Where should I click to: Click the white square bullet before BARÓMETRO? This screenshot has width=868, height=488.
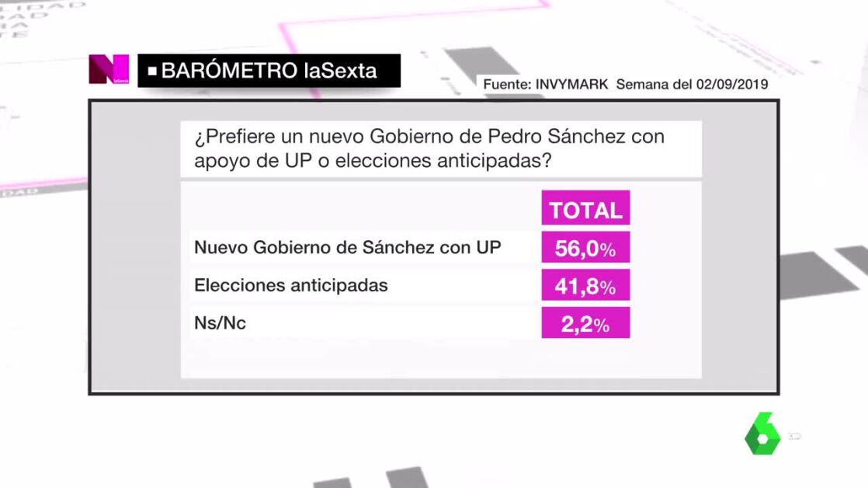(152, 71)
